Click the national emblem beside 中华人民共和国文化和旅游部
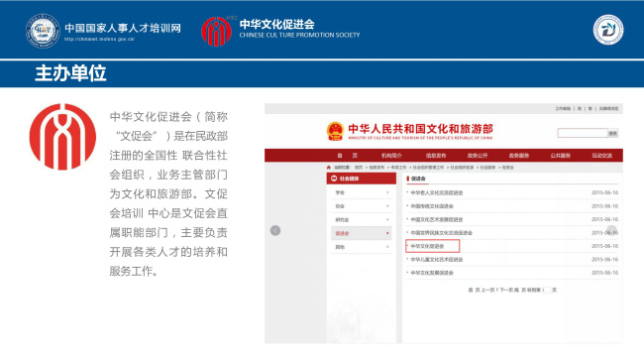 pyautogui.click(x=335, y=132)
